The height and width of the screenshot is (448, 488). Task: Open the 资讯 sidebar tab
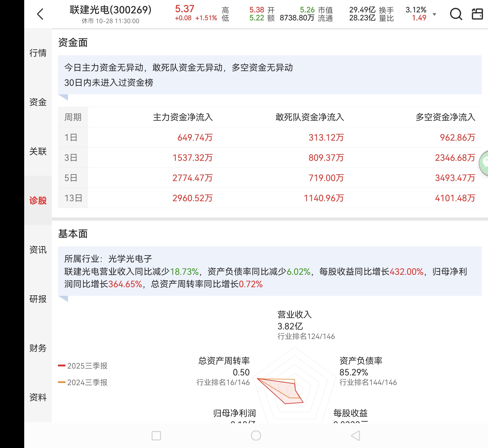pyautogui.click(x=38, y=250)
